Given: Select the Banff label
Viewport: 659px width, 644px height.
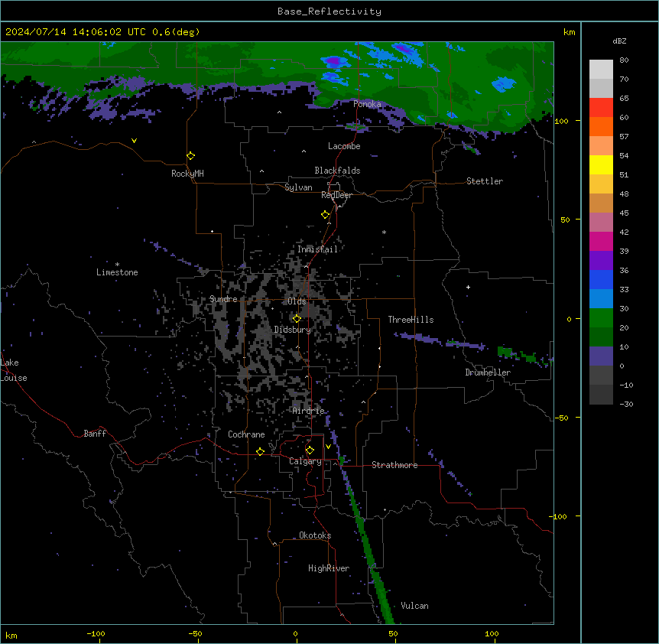Looking at the screenshot, I should [95, 434].
